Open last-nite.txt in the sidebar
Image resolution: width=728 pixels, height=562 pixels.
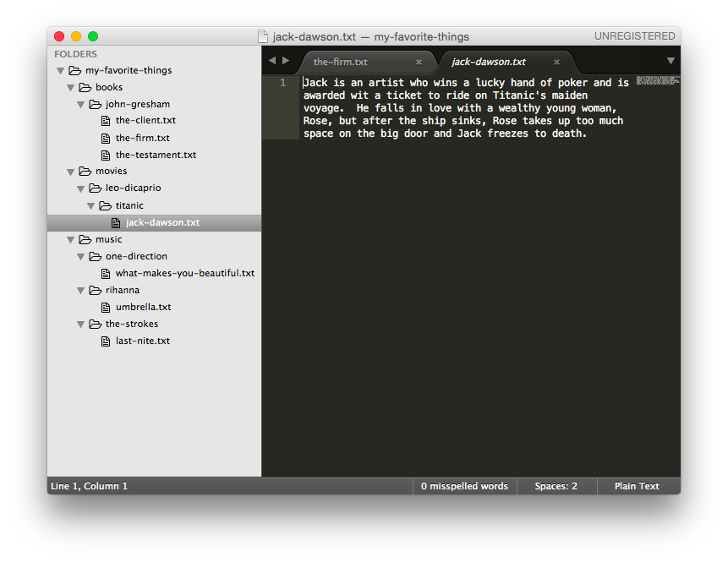(x=142, y=341)
